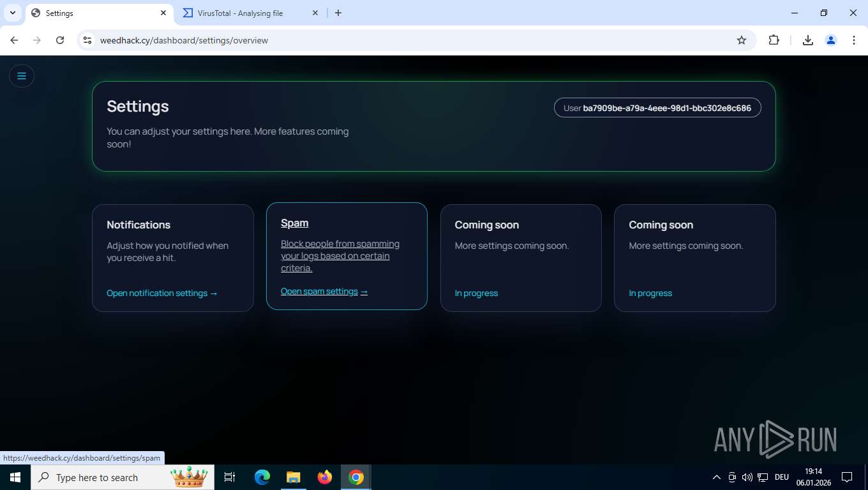Open a new browser tab
The image size is (868, 490).
(338, 13)
